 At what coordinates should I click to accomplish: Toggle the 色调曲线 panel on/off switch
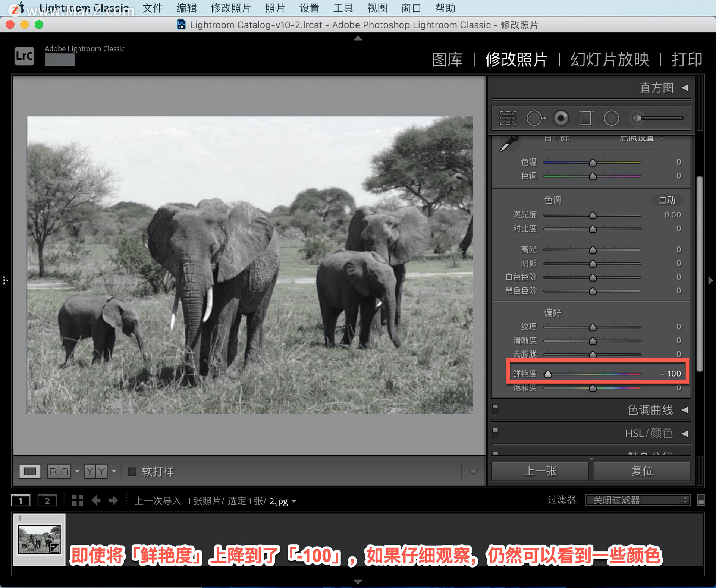pos(495,409)
